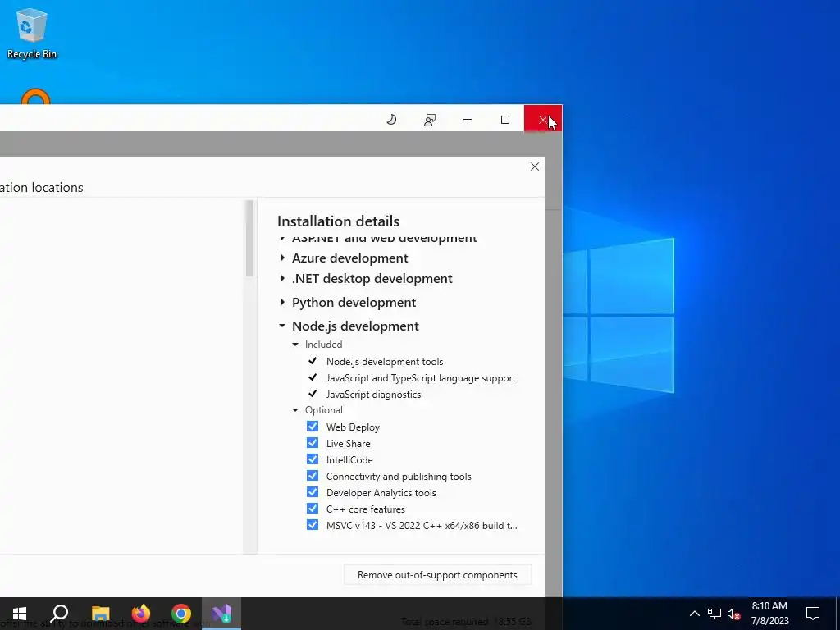Click the workload list vertical scrollbar
Viewport: 840px width, 630px height.
[249, 239]
